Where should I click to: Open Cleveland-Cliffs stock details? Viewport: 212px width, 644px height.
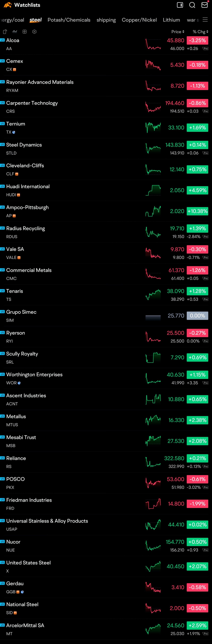(106, 169)
